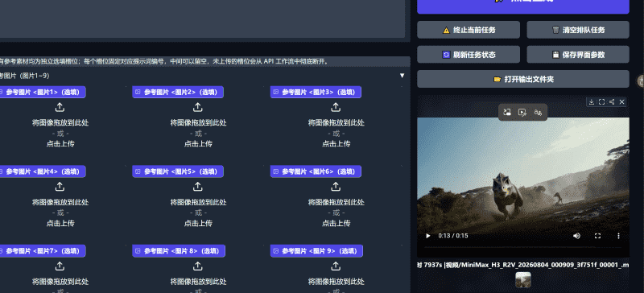This screenshot has width=644, height=293.
Task: Play the dinosaur video
Action: [428, 236]
